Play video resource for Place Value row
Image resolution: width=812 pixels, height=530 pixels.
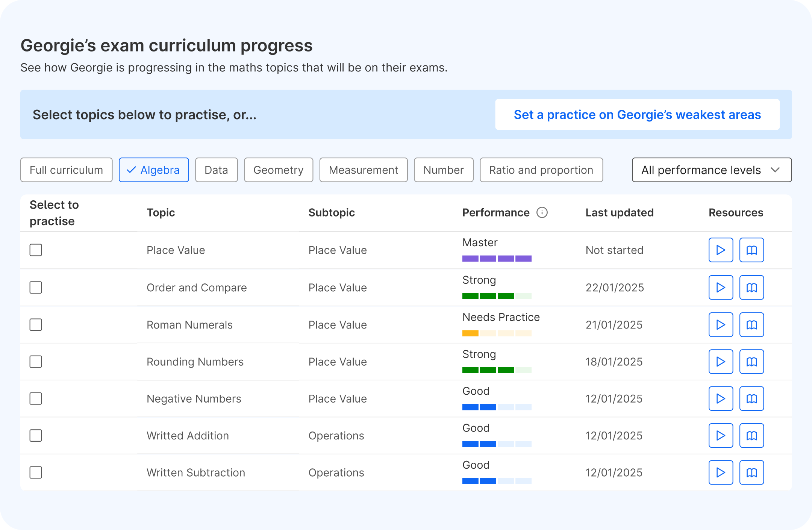[720, 250]
